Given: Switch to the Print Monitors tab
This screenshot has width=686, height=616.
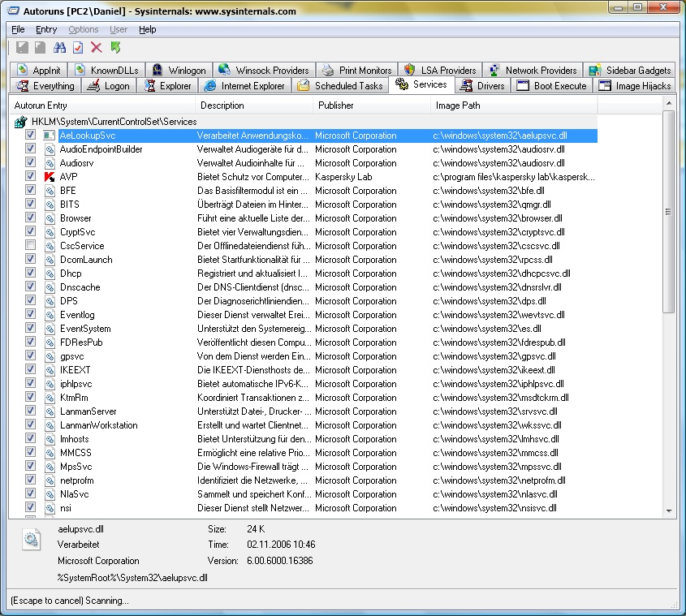Looking at the screenshot, I should click(x=357, y=70).
